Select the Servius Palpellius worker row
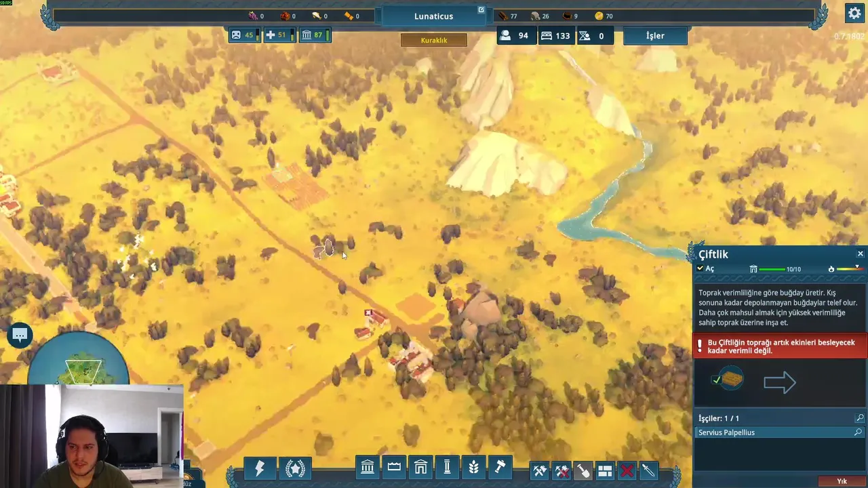 point(779,432)
